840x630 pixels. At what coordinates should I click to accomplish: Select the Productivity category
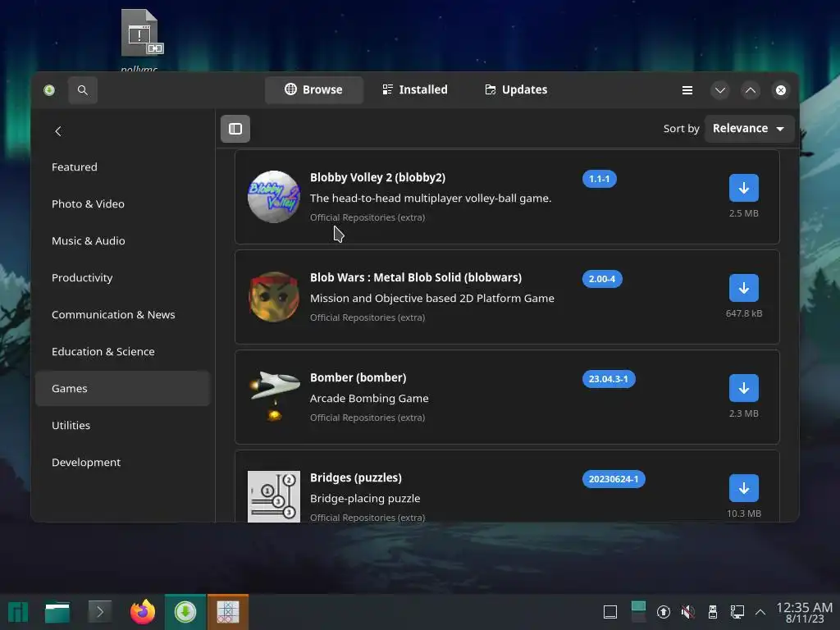tap(123, 278)
